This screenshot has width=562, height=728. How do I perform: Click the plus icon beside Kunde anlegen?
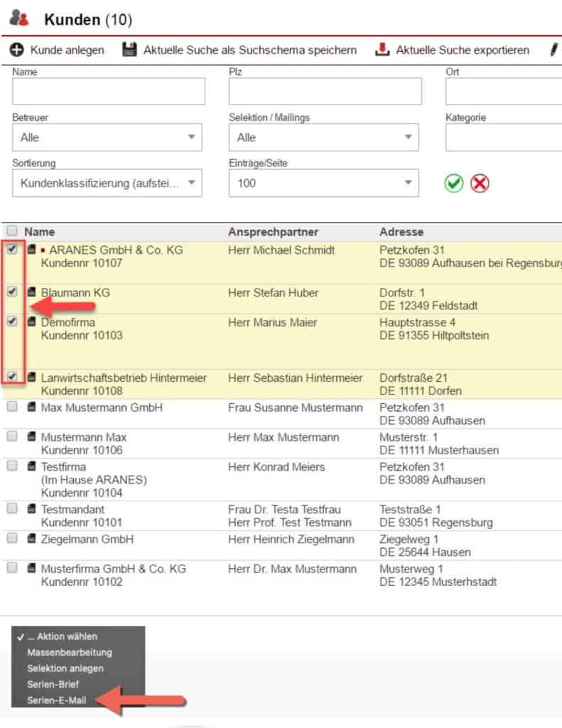(x=15, y=50)
